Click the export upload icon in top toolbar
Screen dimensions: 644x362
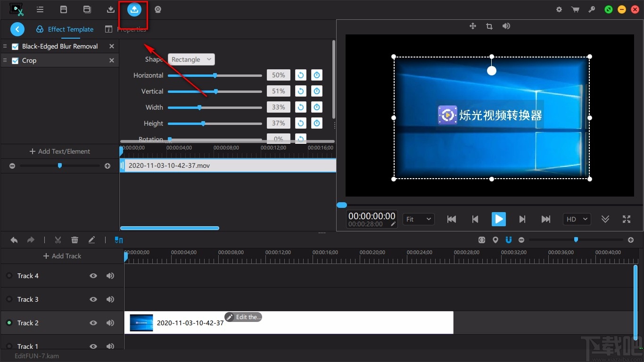coord(134,9)
